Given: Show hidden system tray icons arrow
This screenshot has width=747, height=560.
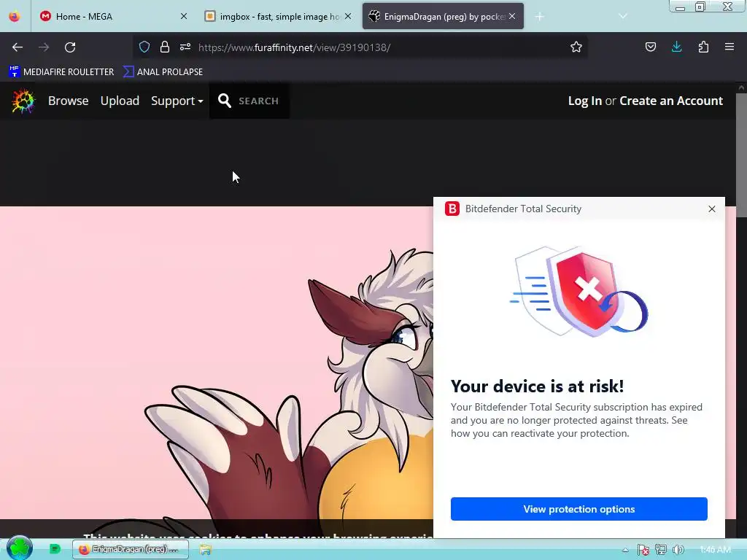Looking at the screenshot, I should pos(625,551).
